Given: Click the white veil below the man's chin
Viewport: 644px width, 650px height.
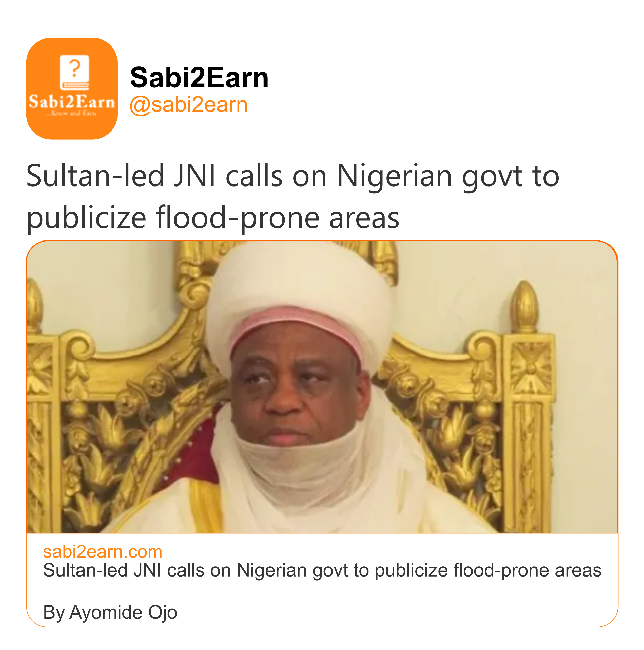Looking at the screenshot, I should pos(296,471).
